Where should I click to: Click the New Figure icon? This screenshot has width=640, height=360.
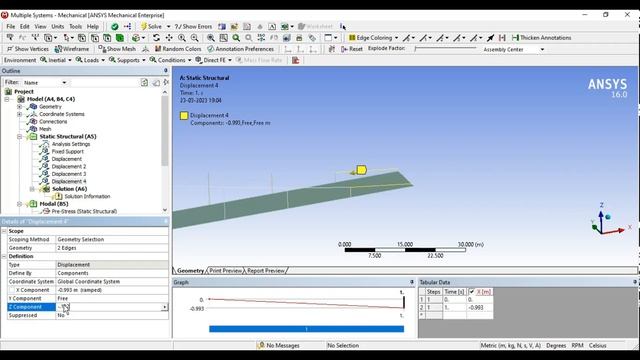coord(285,27)
